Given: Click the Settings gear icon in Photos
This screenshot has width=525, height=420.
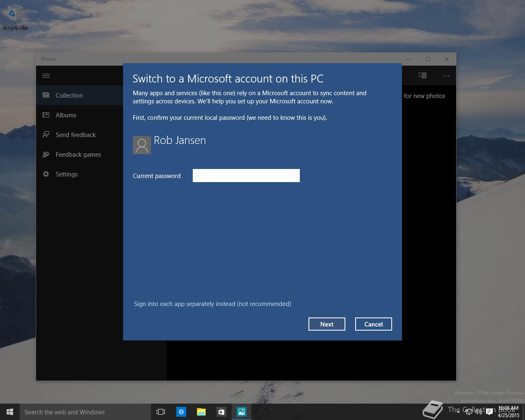Looking at the screenshot, I should [x=46, y=174].
